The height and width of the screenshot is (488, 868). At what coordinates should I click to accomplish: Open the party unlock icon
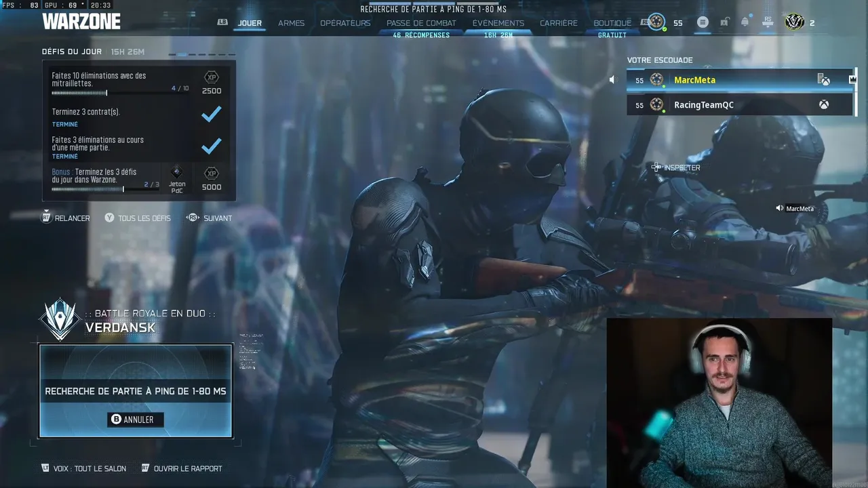coord(724,22)
